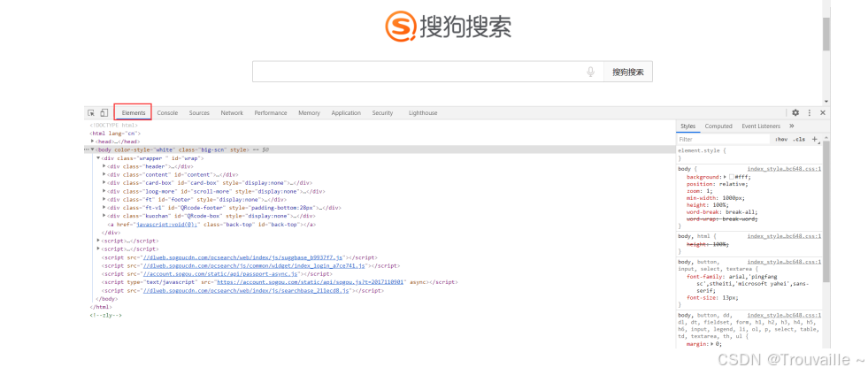Viewport: 868px width, 375px height.
Task: Collapse the div wrapper node
Action: tap(98, 158)
